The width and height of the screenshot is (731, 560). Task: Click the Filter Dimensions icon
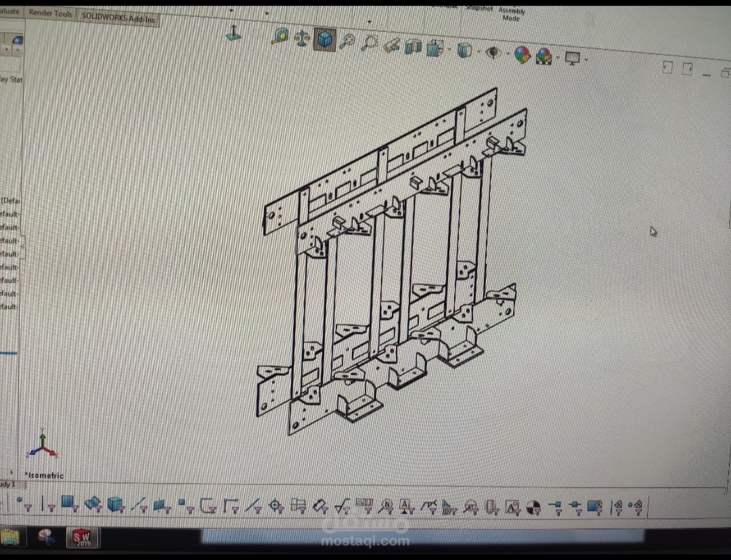tap(320, 507)
